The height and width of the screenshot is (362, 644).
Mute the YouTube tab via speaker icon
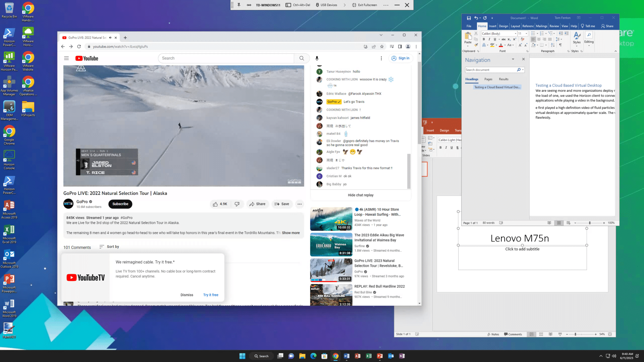(x=110, y=38)
